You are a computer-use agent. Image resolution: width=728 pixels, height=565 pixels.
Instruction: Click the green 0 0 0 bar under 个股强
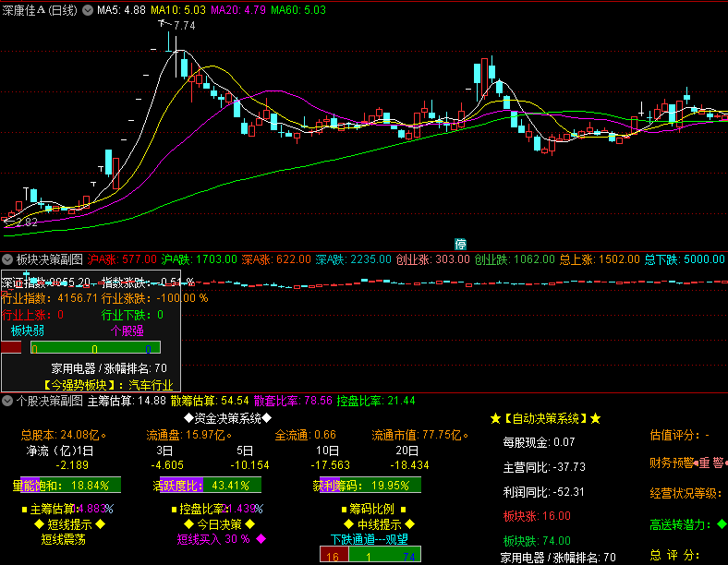tap(96, 347)
